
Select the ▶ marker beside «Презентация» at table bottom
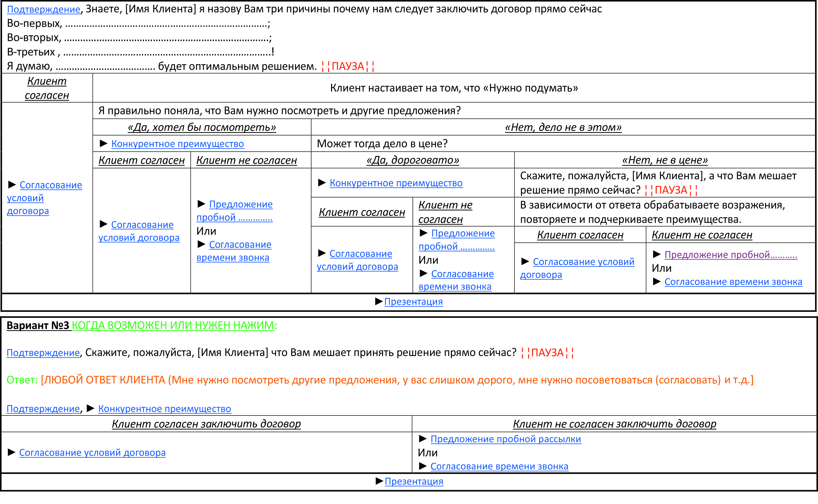coord(379,302)
